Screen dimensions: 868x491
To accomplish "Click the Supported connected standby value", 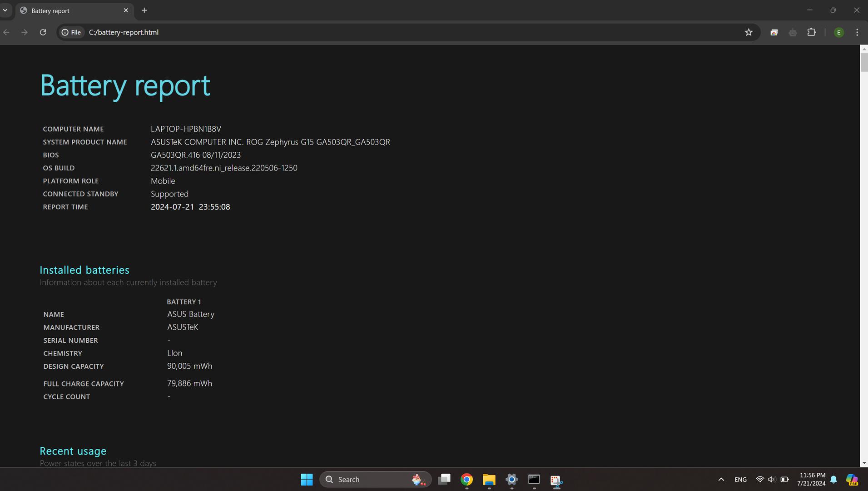I will point(169,194).
